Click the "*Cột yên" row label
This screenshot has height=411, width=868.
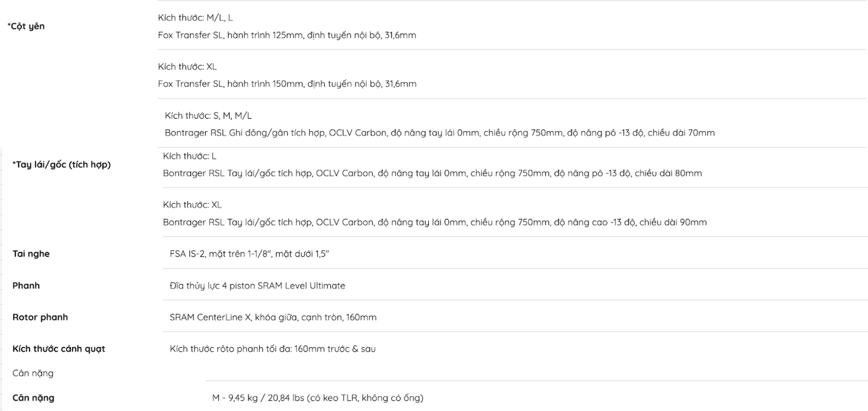[26, 26]
